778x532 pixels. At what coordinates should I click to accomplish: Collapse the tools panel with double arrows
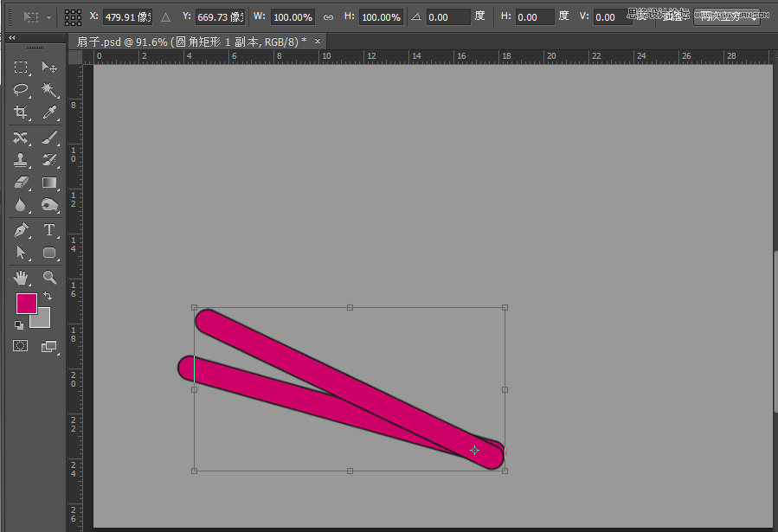pyautogui.click(x=11, y=38)
